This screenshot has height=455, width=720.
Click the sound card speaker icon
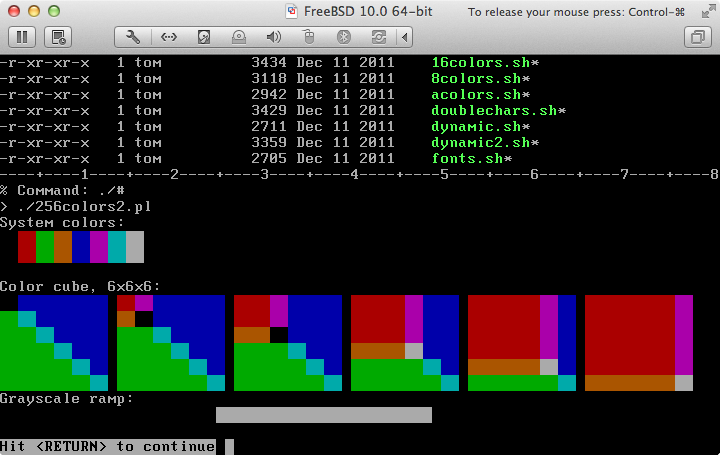point(273,37)
